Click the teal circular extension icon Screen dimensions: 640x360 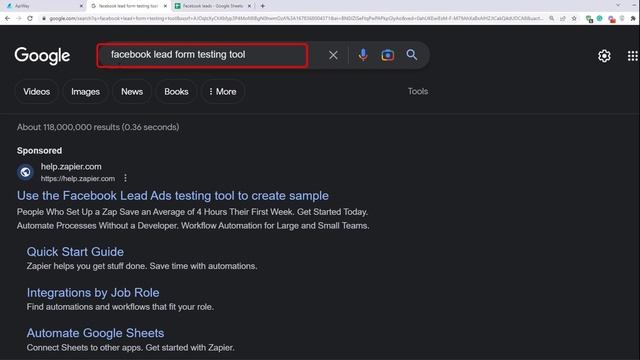tap(600, 18)
